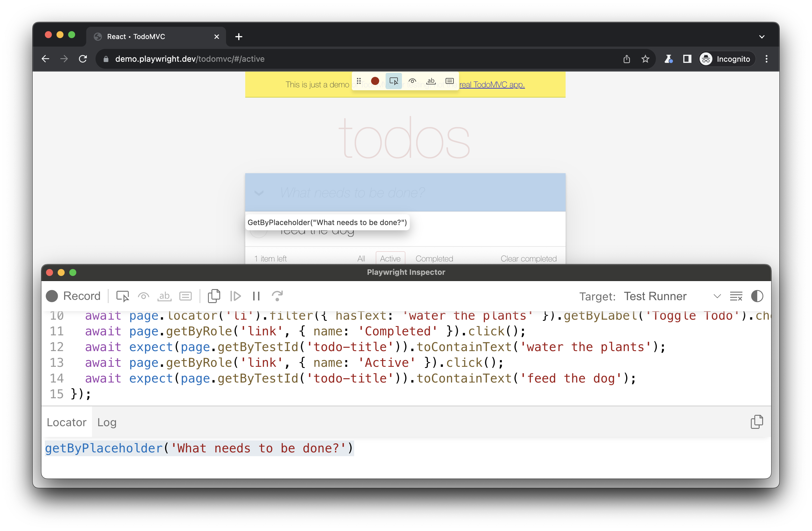Expand the Chrome tab search chevron
This screenshot has height=531, width=812.
pyautogui.click(x=762, y=36)
